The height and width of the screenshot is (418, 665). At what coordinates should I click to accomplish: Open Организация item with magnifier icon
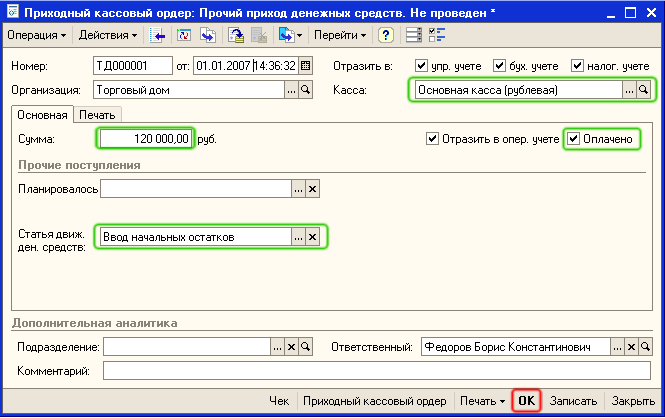coord(305,90)
